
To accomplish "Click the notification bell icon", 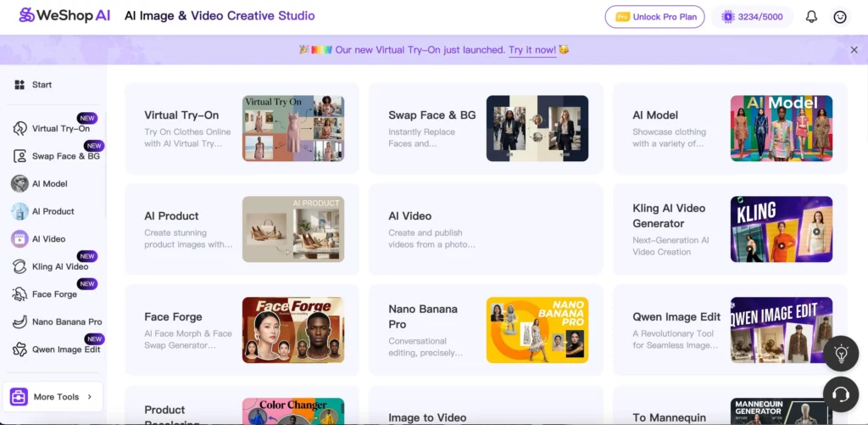I will click(x=811, y=17).
